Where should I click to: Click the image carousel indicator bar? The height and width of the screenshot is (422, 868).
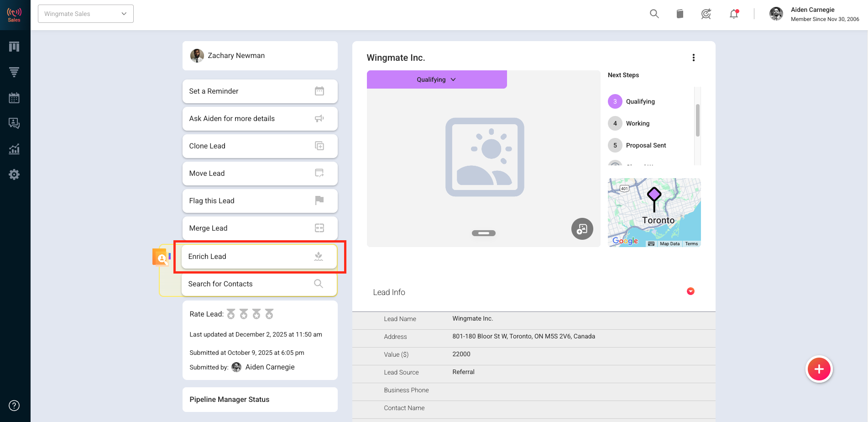tap(484, 233)
